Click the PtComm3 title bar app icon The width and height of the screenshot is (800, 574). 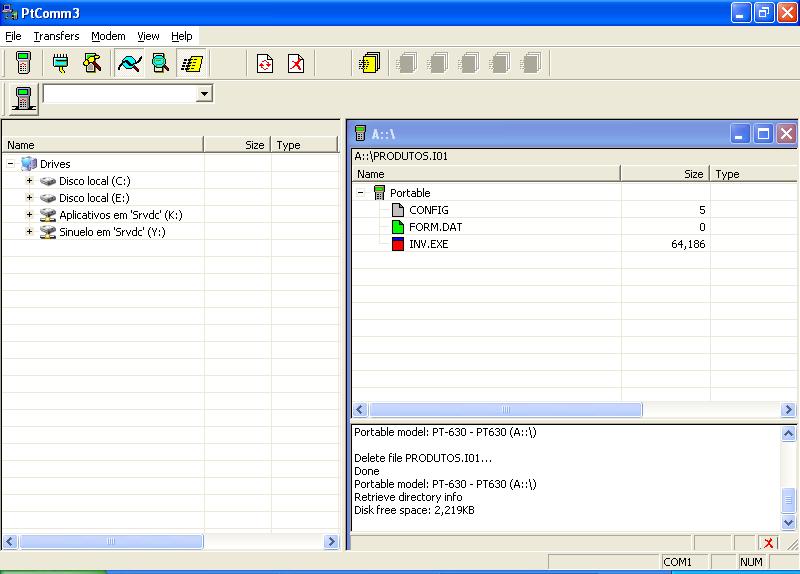10,12
